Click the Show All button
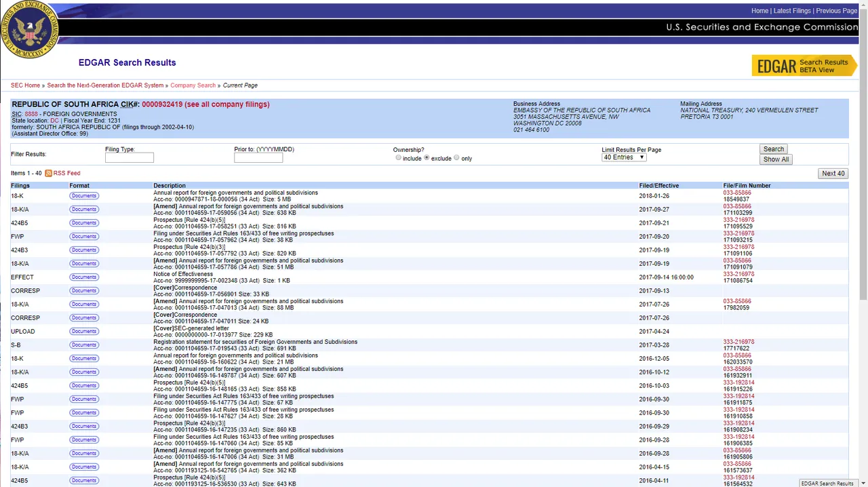868x487 pixels. (x=776, y=159)
